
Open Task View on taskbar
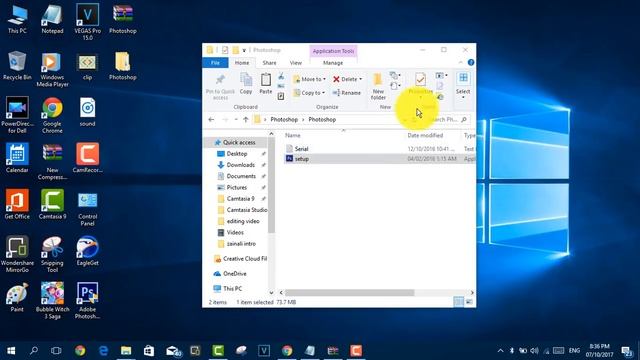[x=56, y=351]
